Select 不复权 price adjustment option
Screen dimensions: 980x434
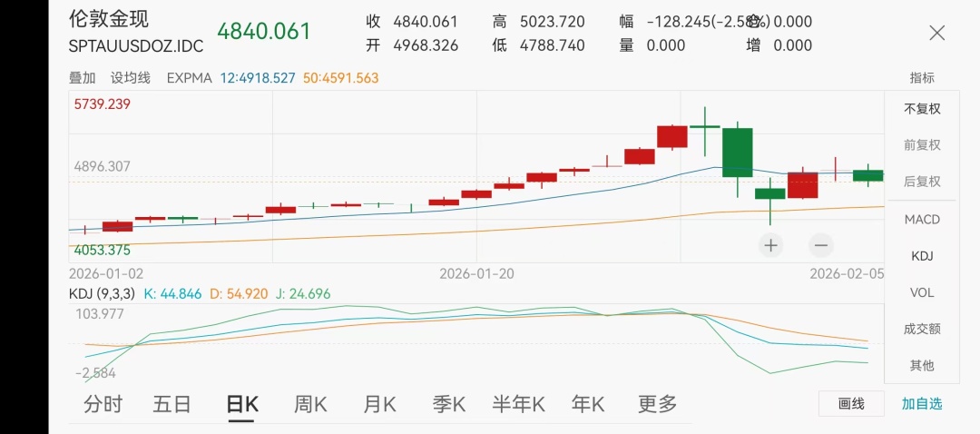tap(922, 109)
